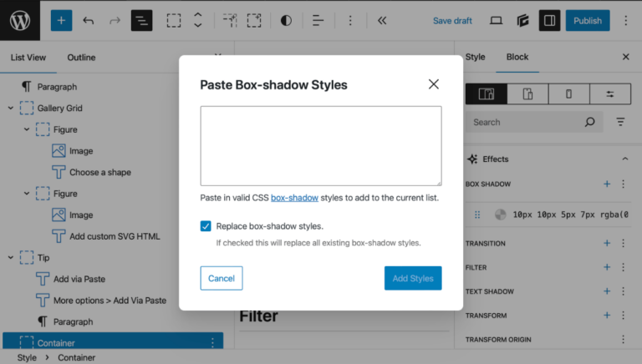The width and height of the screenshot is (642, 364).
Task: Select the desktop layout view icon
Action: tap(487, 94)
